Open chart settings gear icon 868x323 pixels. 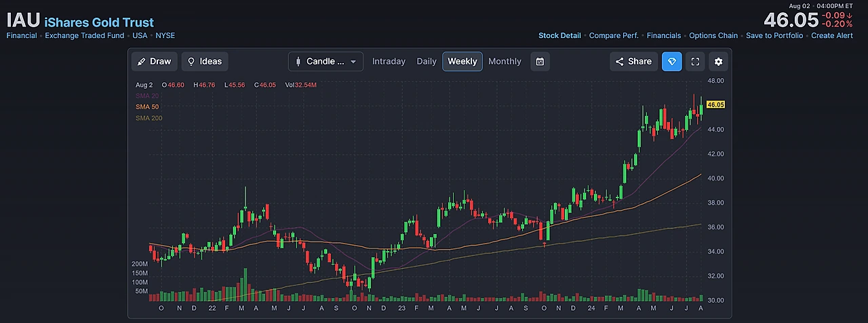click(x=719, y=61)
